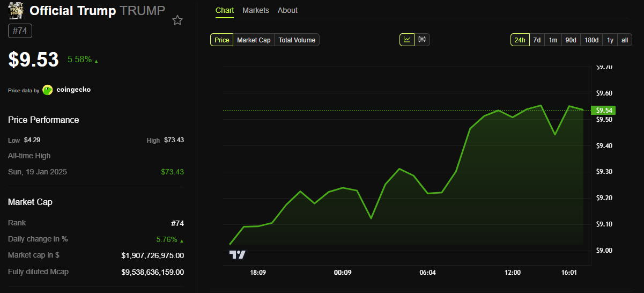Show Total Volume data series
This screenshot has height=293, width=644.
pyautogui.click(x=297, y=40)
